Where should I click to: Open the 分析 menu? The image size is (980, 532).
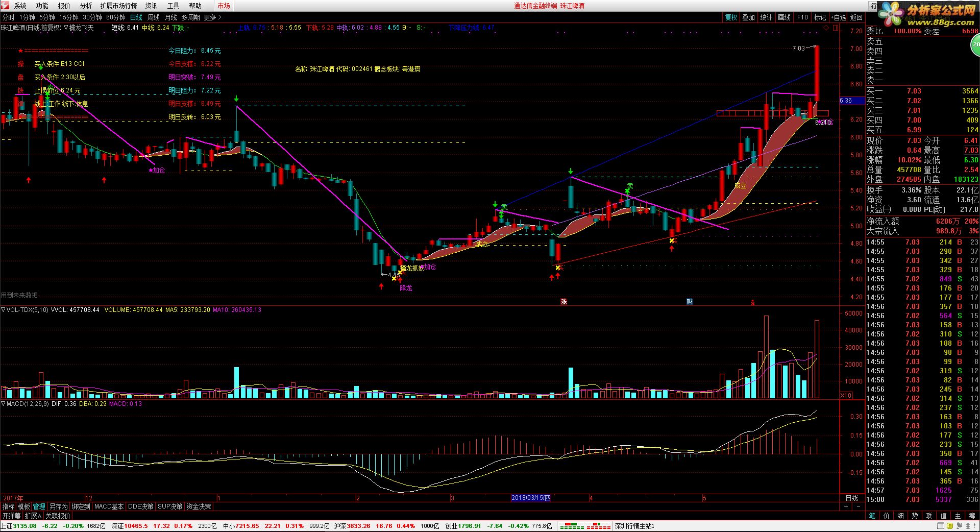[86, 6]
